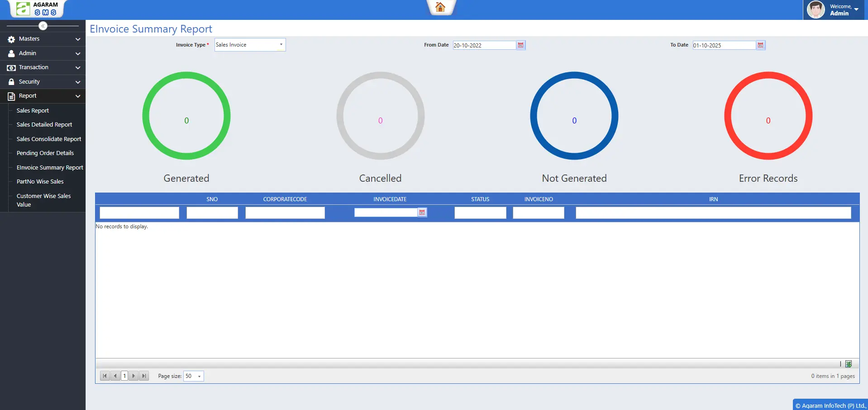
Task: Sort grid by the IRN column header
Action: point(713,199)
